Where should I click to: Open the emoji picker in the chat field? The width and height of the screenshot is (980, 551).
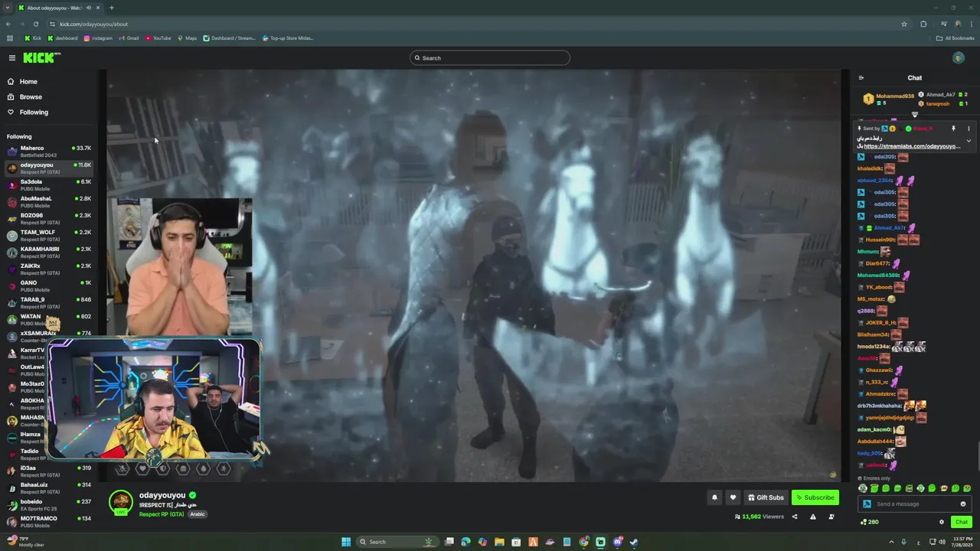click(963, 504)
